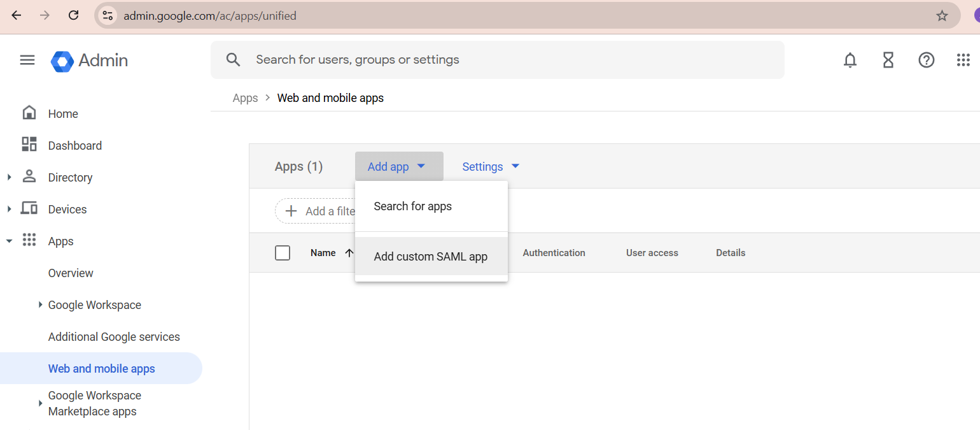Bookmark the page with the star icon

942,15
